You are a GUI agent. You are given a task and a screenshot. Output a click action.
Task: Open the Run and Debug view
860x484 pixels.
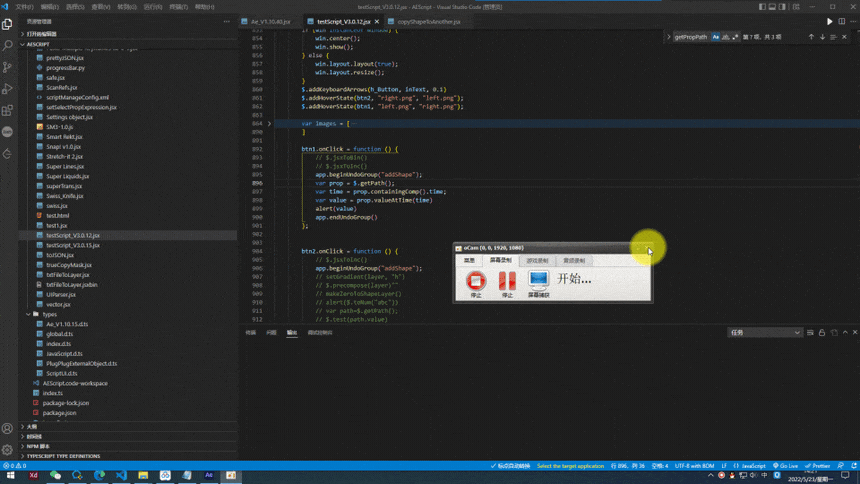click(x=8, y=89)
